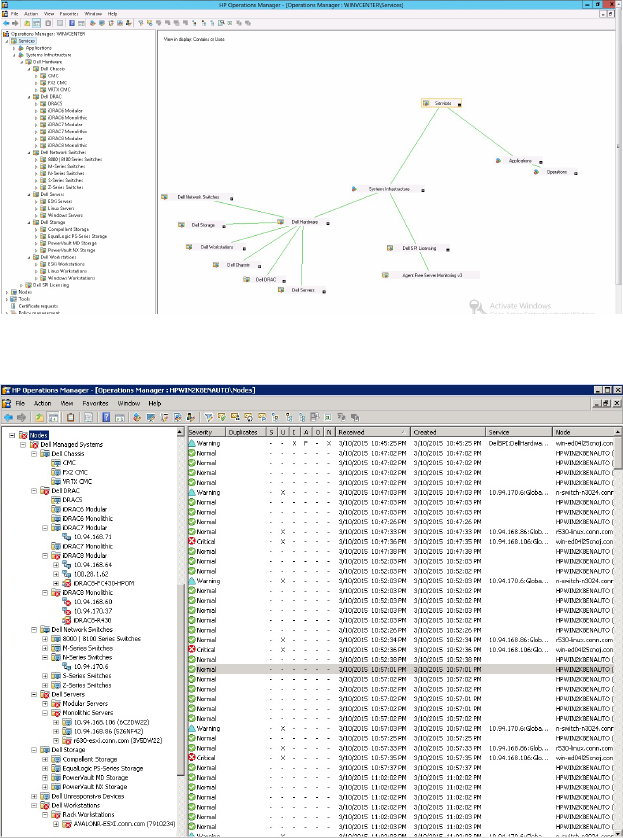This screenshot has width=623, height=838.
Task: Select 10.94.170.37 under iDRAC8 Monolithic
Action: [93, 611]
